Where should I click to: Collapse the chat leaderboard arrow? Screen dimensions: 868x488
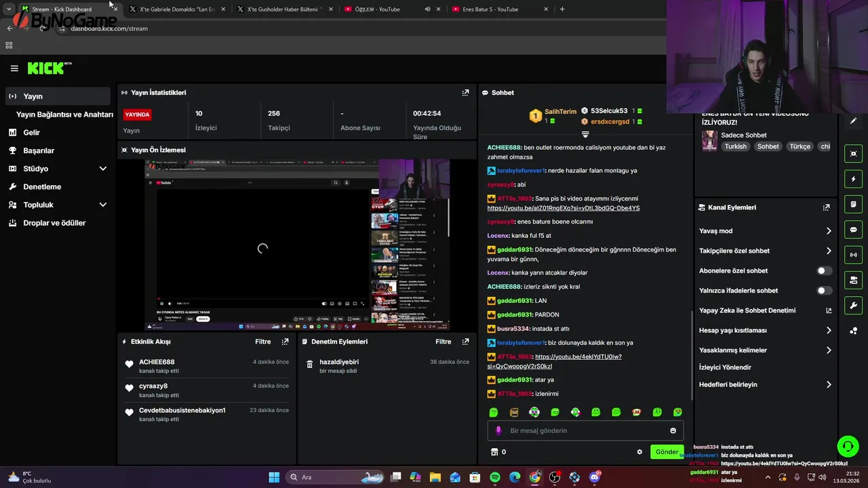click(585, 135)
